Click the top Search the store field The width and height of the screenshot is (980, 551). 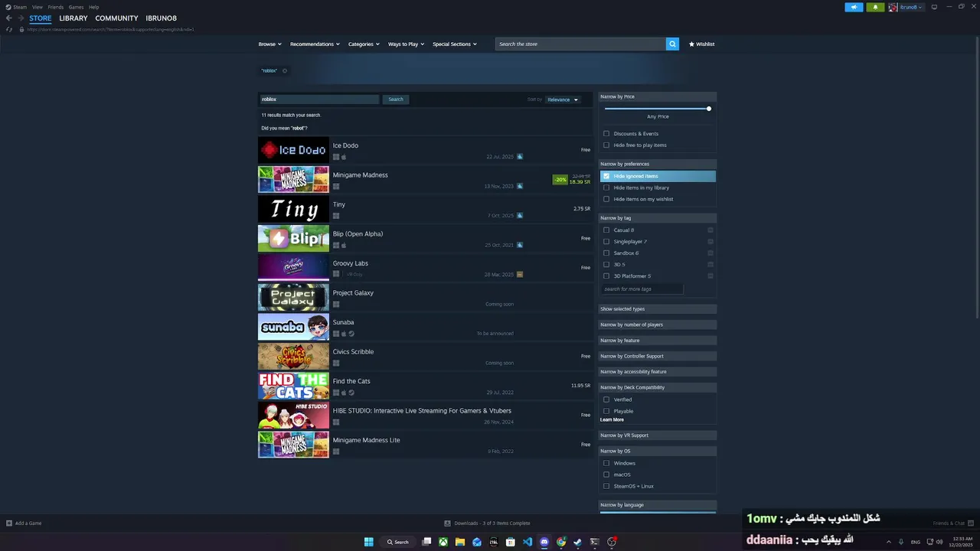pyautogui.click(x=580, y=44)
